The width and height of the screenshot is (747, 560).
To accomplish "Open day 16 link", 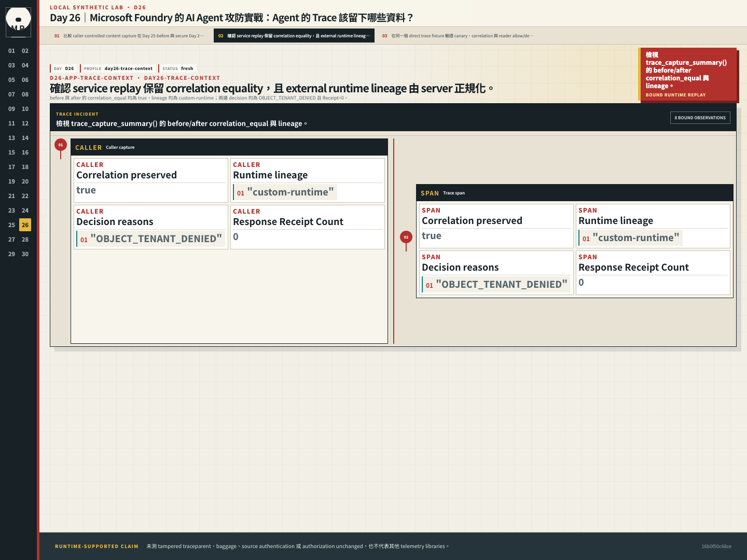I will click(25, 152).
